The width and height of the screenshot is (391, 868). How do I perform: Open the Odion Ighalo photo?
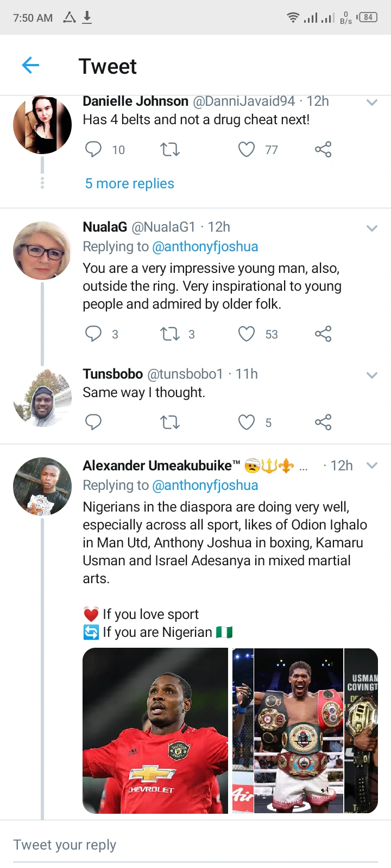tap(155, 731)
